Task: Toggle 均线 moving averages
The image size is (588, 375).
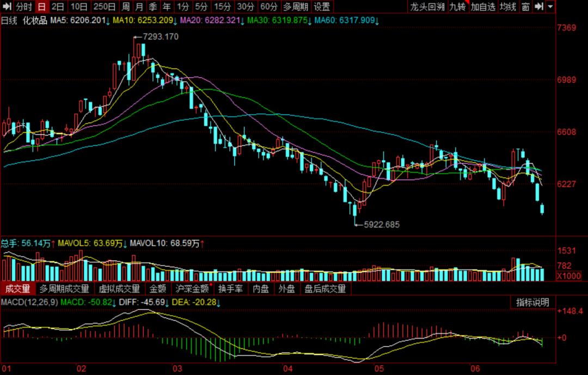Action: click(508, 7)
